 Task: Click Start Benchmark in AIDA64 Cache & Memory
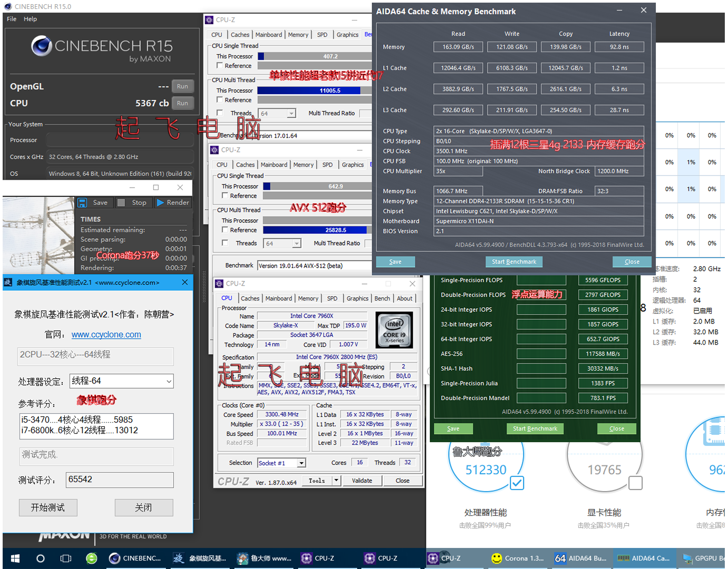(514, 262)
